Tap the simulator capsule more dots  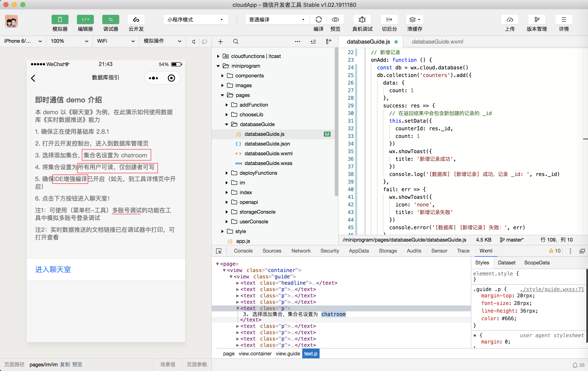click(x=153, y=78)
